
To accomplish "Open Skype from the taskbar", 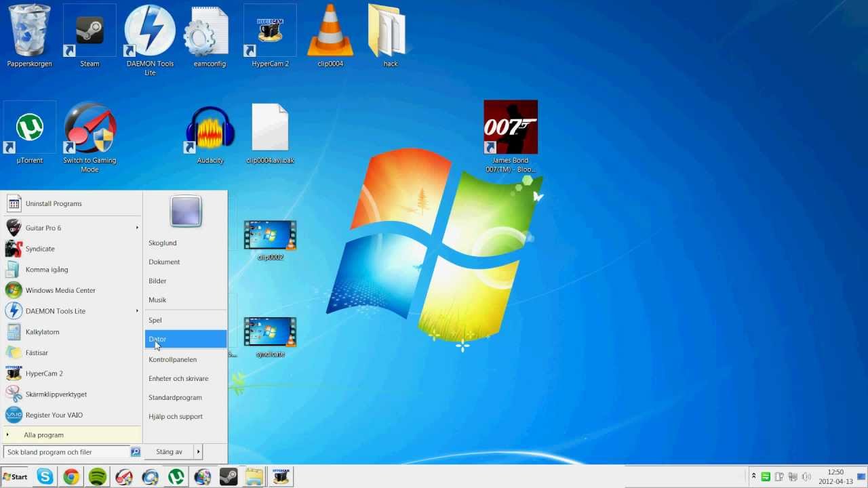I will click(x=45, y=477).
